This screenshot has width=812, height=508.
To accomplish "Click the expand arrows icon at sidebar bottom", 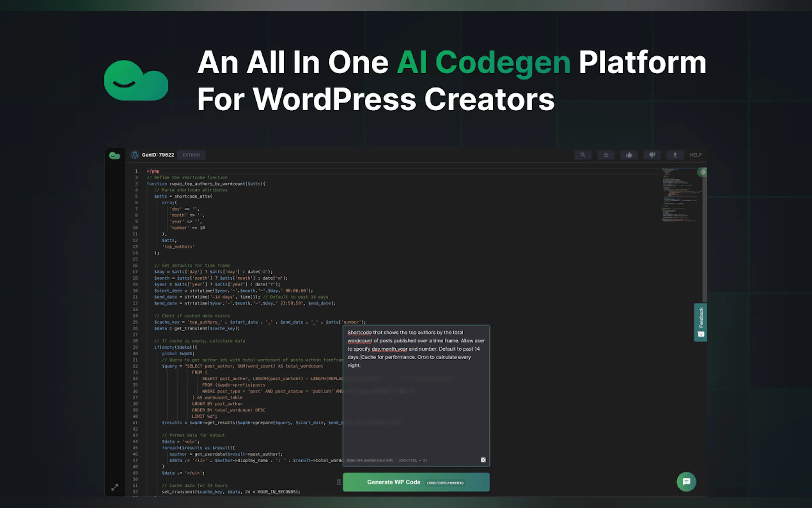I will pyautogui.click(x=114, y=487).
